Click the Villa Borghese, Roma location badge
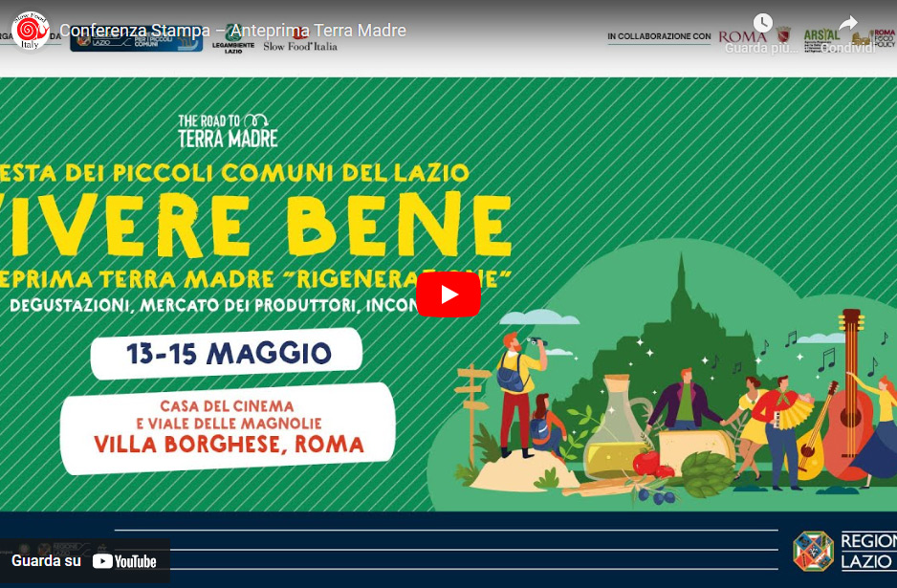This screenshot has height=588, width=897. point(228,427)
